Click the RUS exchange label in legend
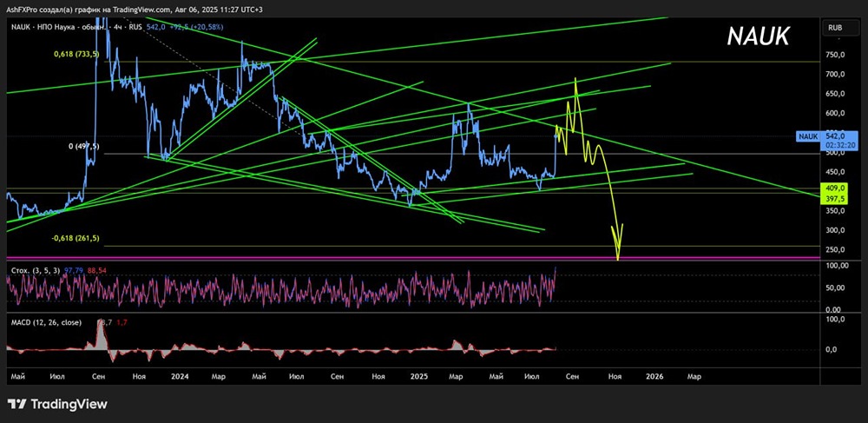 (135, 27)
